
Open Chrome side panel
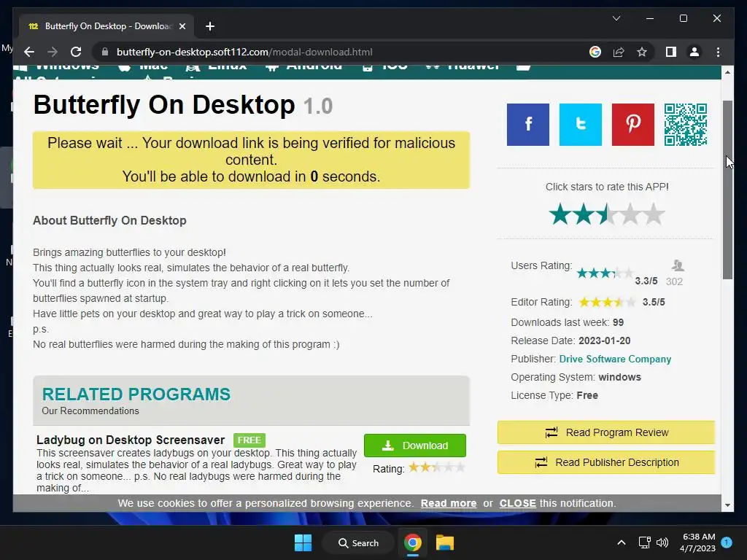click(x=671, y=52)
